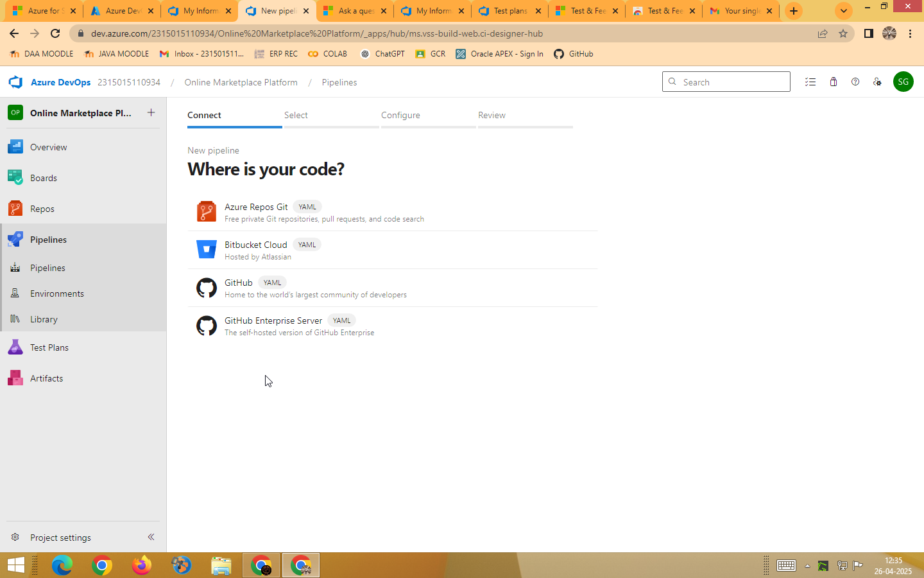Click the plus icon beside project name
Viewport: 924px width, 578px height.
click(151, 112)
